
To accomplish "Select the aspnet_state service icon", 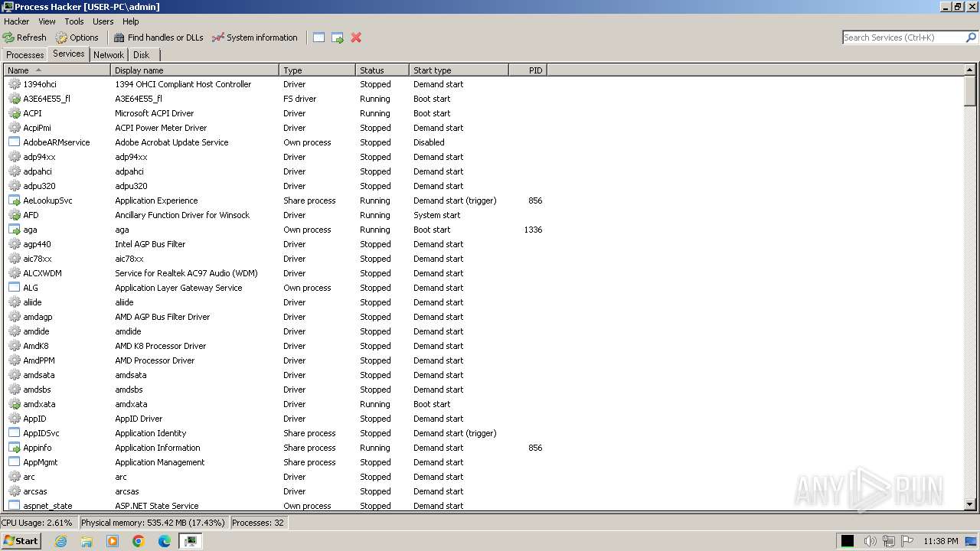I will coord(15,506).
